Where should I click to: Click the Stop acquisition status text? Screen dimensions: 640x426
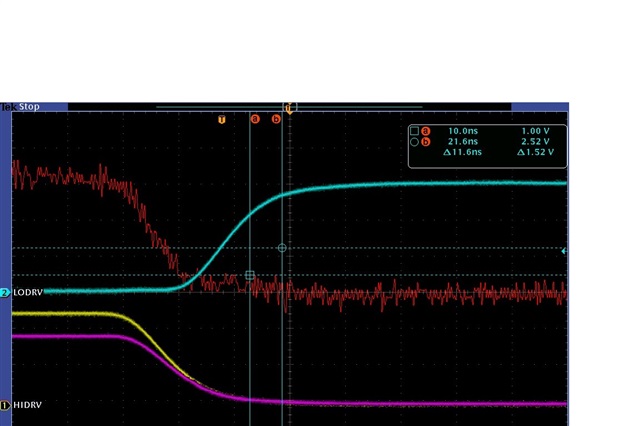pyautogui.click(x=29, y=106)
